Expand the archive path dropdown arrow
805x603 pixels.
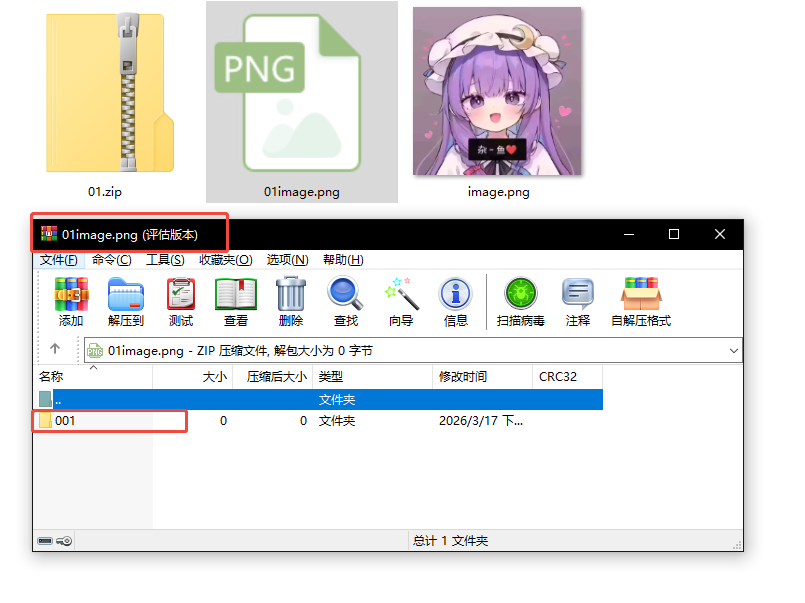point(734,351)
